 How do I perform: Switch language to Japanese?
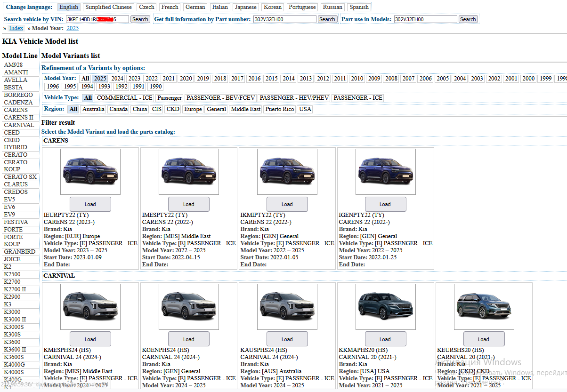tap(246, 7)
